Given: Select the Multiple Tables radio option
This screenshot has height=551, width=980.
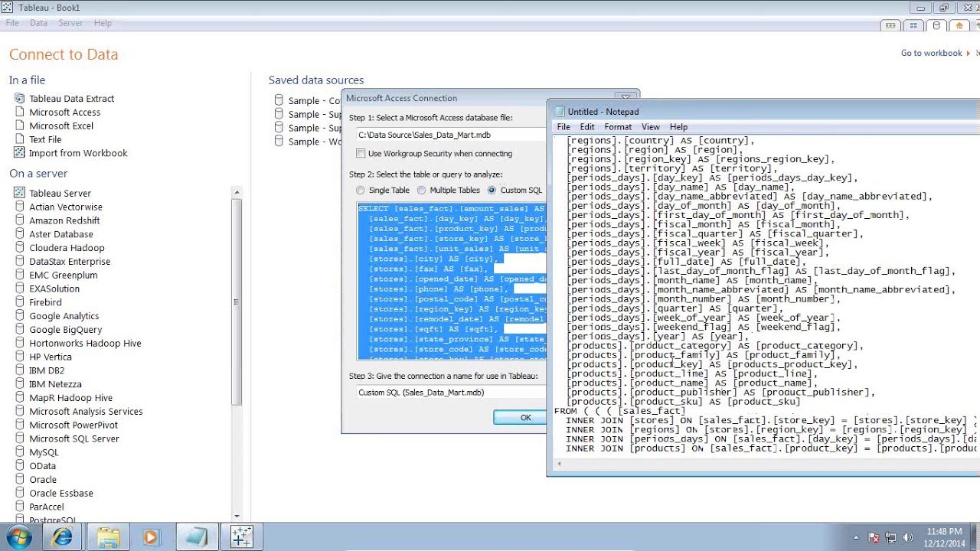Looking at the screenshot, I should tap(422, 191).
